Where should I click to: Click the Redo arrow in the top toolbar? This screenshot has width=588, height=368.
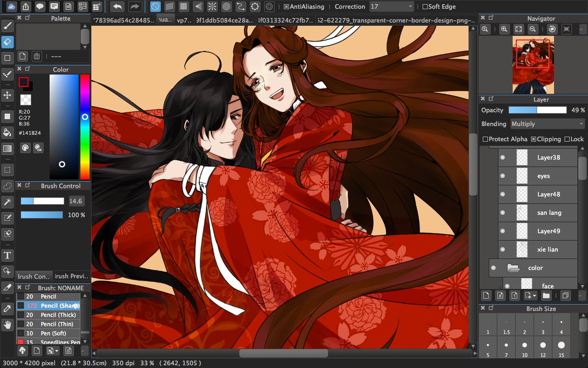135,7
